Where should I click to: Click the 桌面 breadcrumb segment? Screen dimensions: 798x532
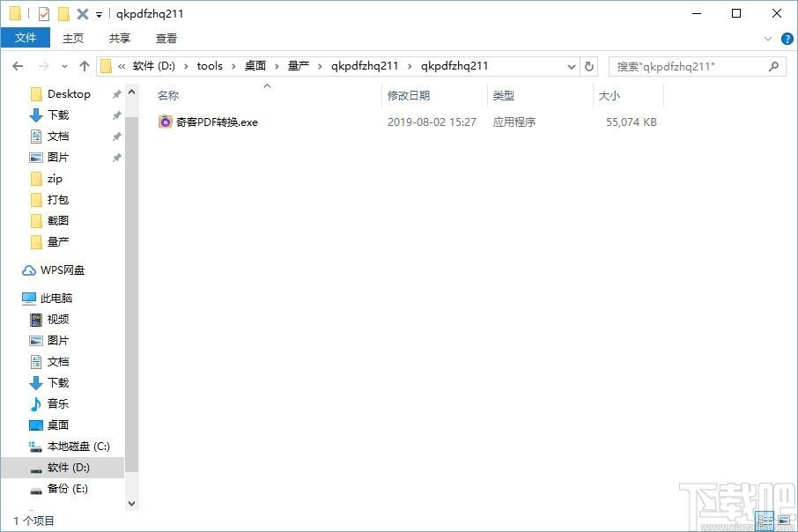point(255,66)
